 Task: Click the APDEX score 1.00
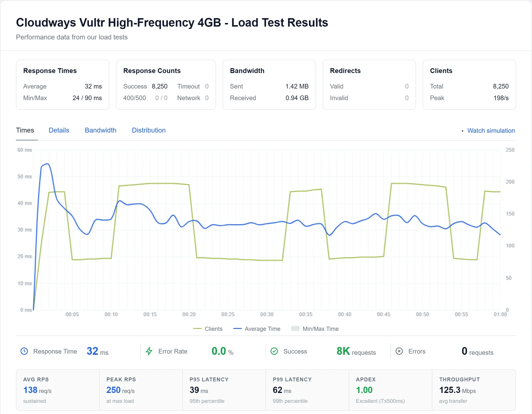coord(364,390)
